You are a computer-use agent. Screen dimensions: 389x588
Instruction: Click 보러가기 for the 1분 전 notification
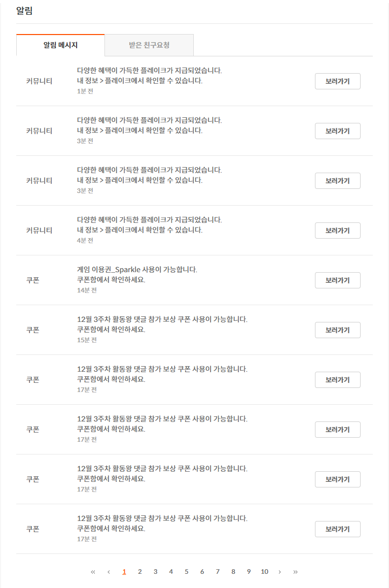(337, 81)
